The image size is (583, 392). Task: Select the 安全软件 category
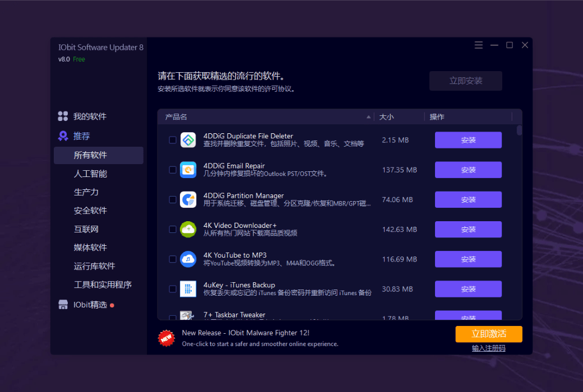tap(90, 211)
